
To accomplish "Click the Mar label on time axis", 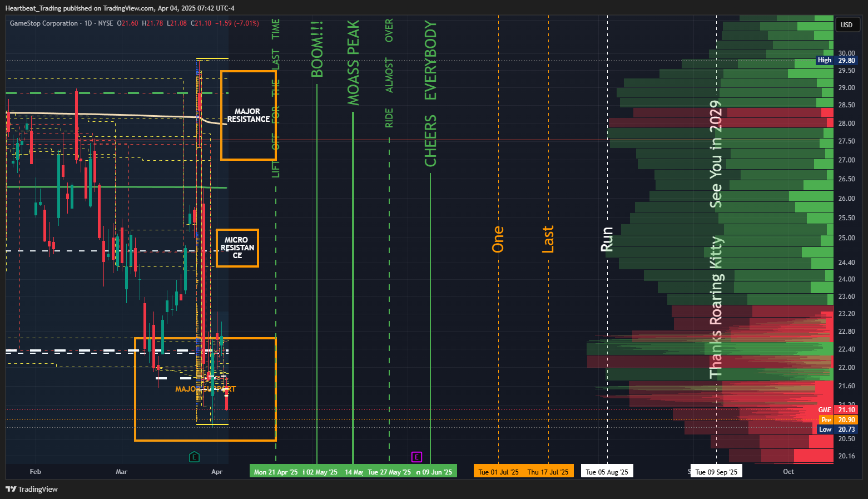I will [121, 472].
